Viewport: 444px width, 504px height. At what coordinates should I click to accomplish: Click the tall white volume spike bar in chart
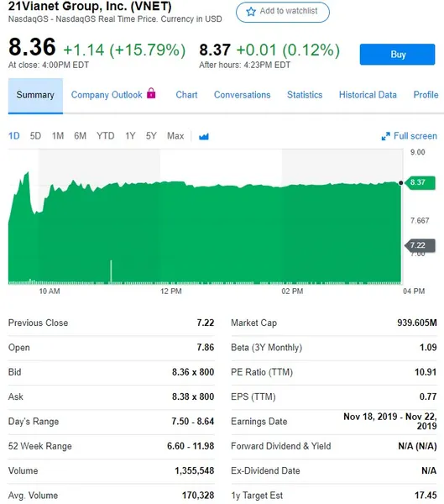coord(111,271)
